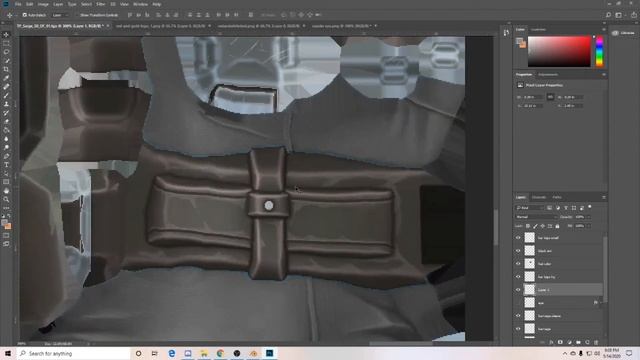
Task: Open the collapsed History panel icon
Action: (x=506, y=33)
